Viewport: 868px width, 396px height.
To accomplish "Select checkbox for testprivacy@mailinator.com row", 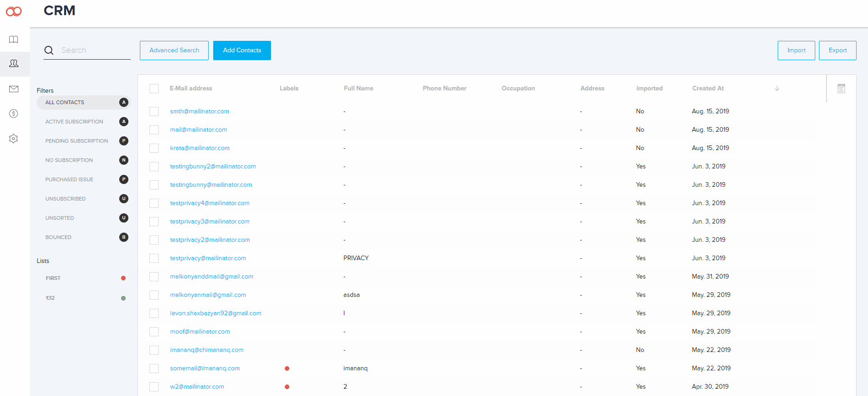I will [x=154, y=258].
